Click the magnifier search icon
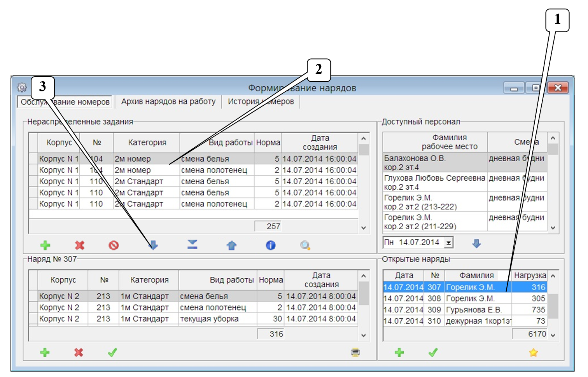Screen dimensions: 588x377 point(305,245)
